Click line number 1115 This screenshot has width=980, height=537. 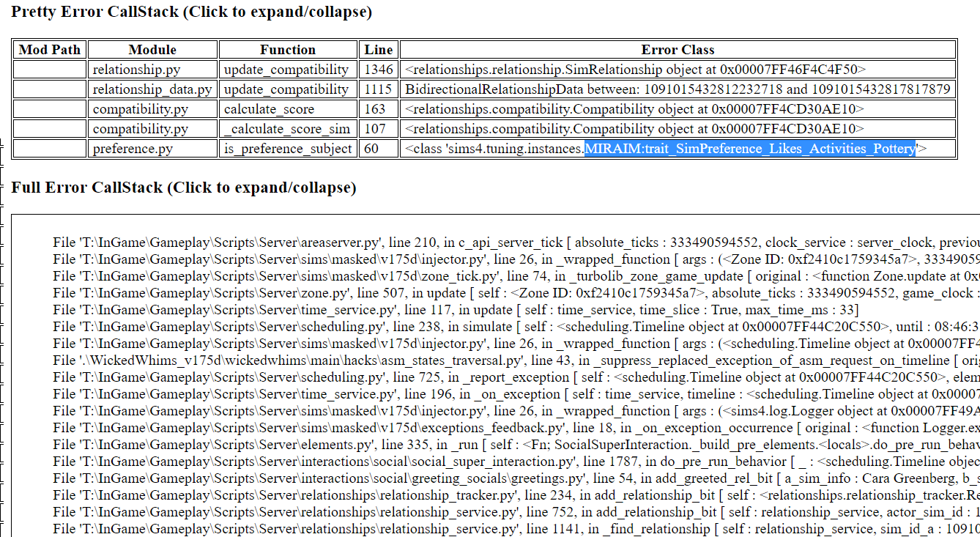(x=379, y=89)
